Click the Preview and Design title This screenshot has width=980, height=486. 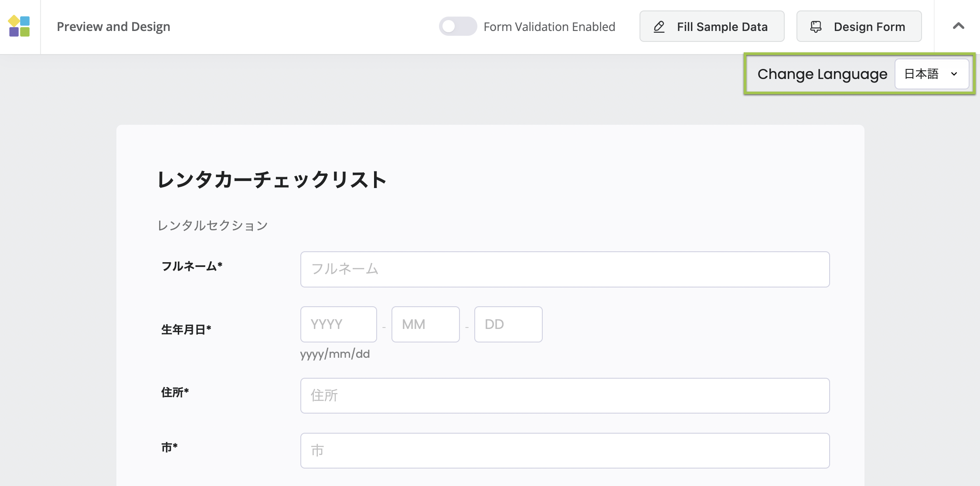[x=113, y=27]
